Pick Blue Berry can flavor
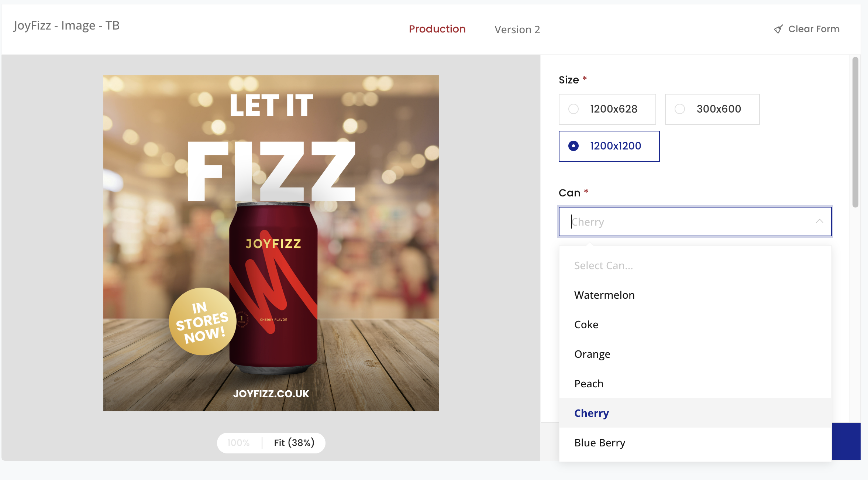This screenshot has width=868, height=480. pos(599,443)
